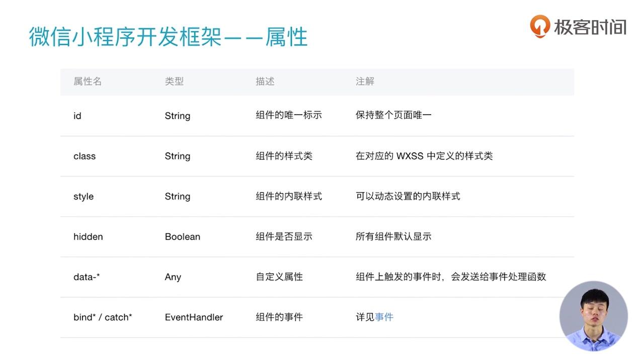Select the 注解 column header
Viewport: 644px width, 362px height.
(x=365, y=81)
